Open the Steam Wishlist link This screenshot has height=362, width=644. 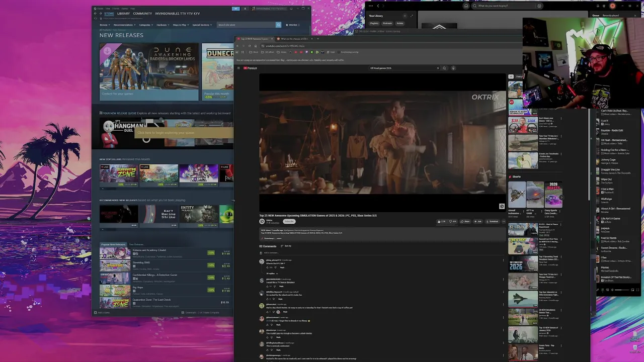292,25
